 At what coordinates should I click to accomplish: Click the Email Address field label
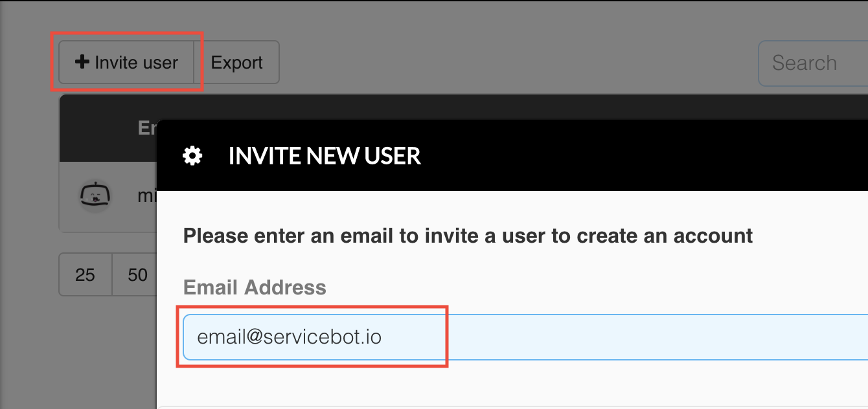(255, 287)
